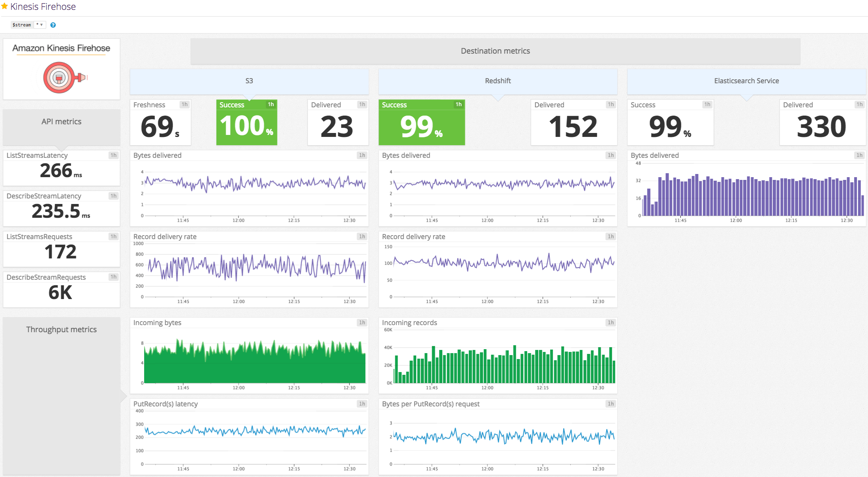Collapse the Throughput metrics section

61,329
